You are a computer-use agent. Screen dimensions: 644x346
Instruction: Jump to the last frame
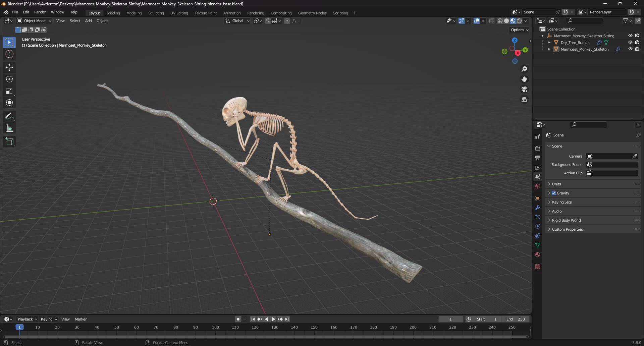pyautogui.click(x=287, y=319)
